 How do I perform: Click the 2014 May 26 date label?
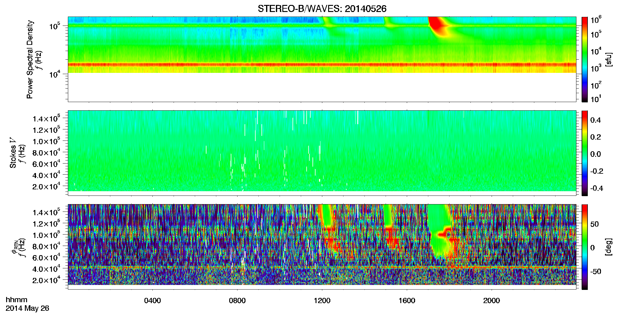(x=27, y=308)
